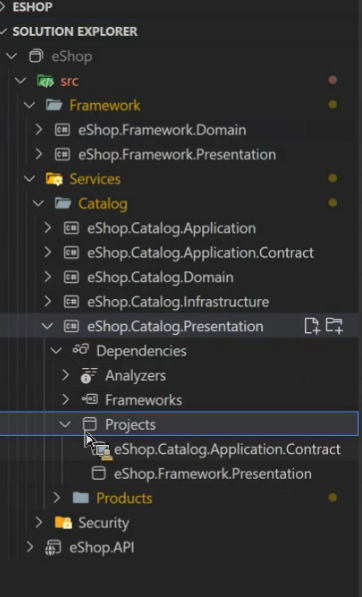Expand the Products folder chevron

(56, 498)
